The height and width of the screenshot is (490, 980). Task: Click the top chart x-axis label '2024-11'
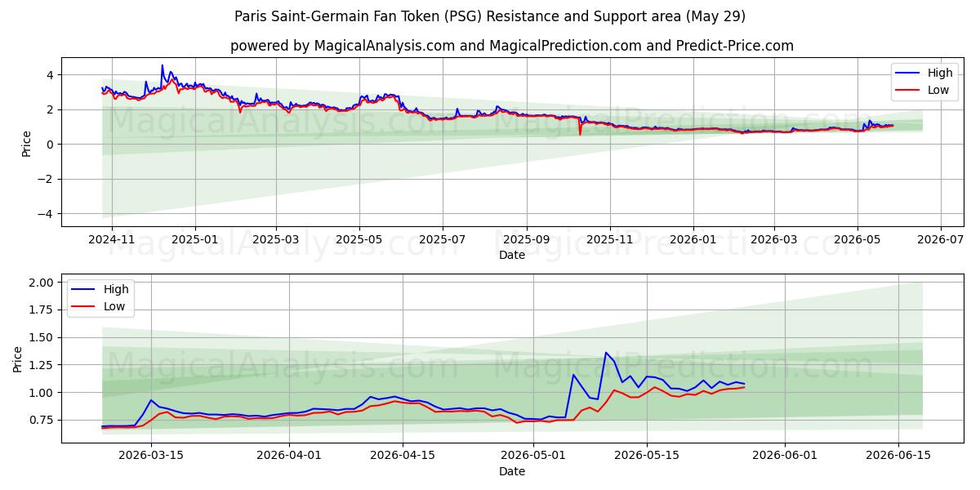pyautogui.click(x=111, y=241)
